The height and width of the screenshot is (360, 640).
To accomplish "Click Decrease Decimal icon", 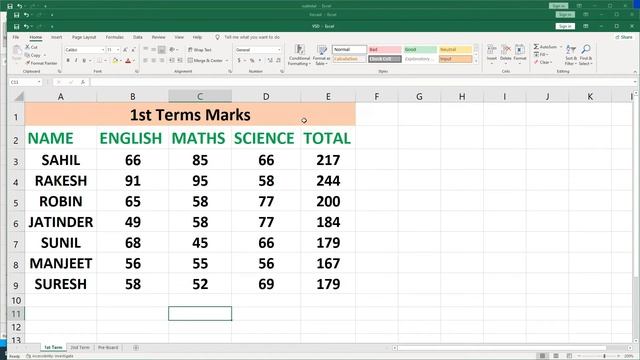I will [x=278, y=60].
